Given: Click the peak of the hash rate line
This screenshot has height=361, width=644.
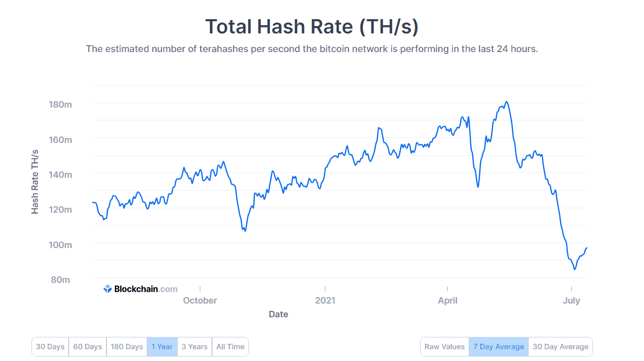Looking at the screenshot, I should click(506, 102).
